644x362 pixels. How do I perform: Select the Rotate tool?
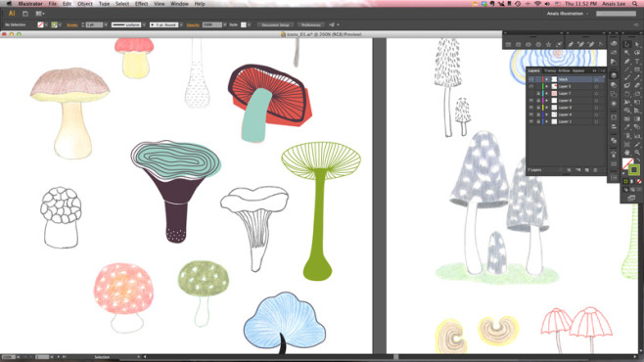coord(627,94)
